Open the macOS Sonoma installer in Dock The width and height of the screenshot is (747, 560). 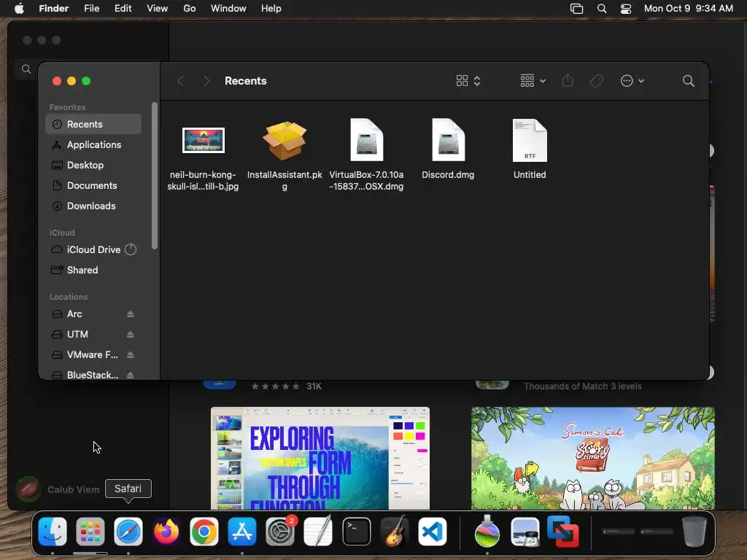[x=487, y=532]
